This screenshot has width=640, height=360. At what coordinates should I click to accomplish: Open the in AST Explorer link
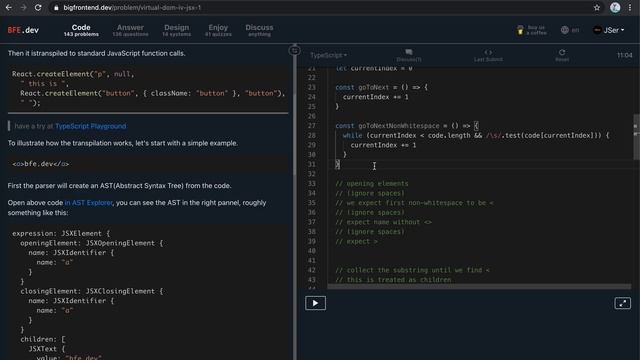[x=89, y=203]
